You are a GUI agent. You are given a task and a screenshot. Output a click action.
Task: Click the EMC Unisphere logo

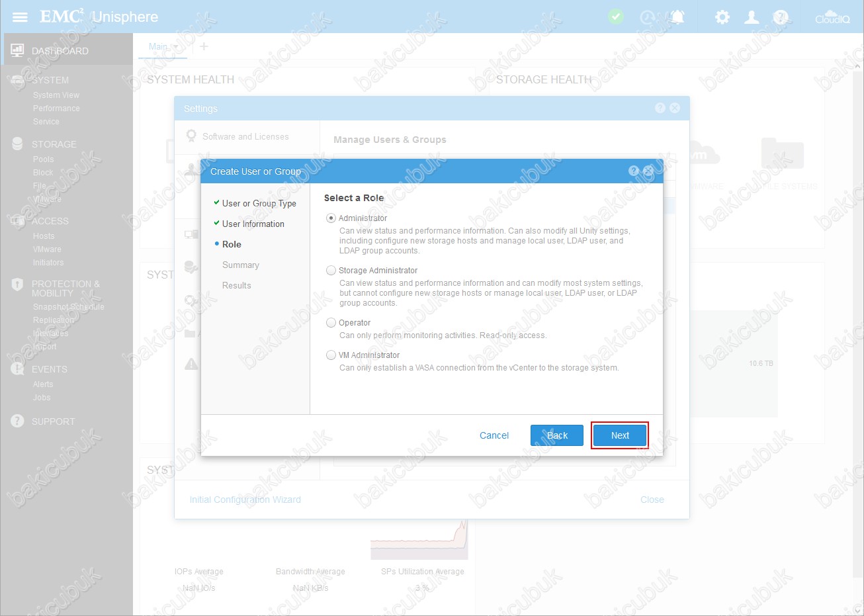99,17
